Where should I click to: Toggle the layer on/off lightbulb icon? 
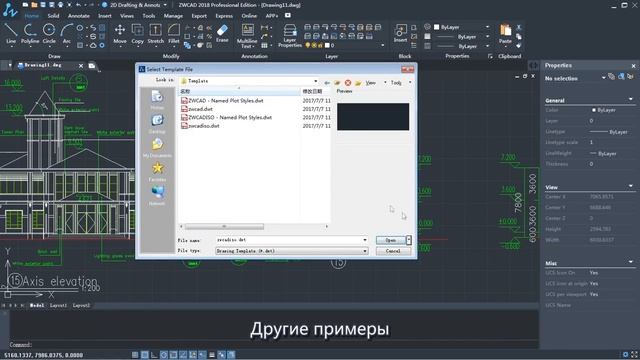tap(307, 45)
